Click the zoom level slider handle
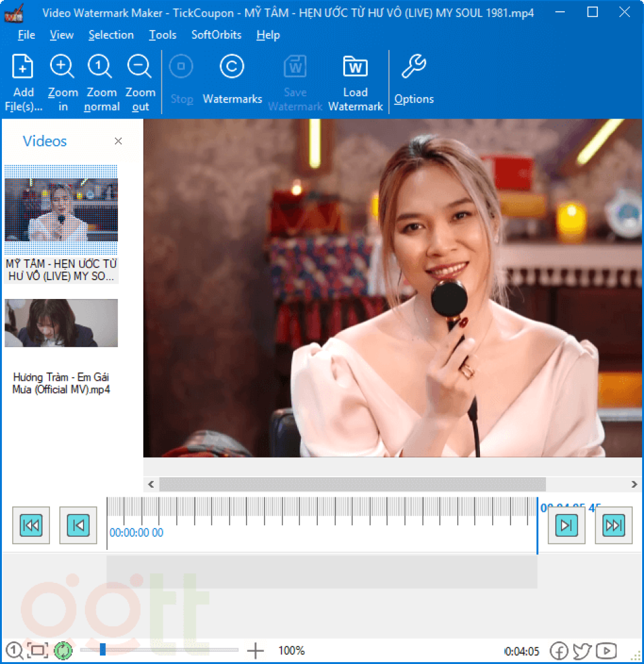644x664 pixels. click(x=102, y=649)
